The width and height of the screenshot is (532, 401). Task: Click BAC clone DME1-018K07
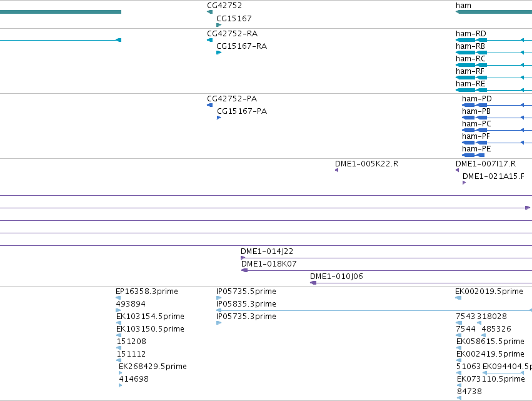pos(269,264)
